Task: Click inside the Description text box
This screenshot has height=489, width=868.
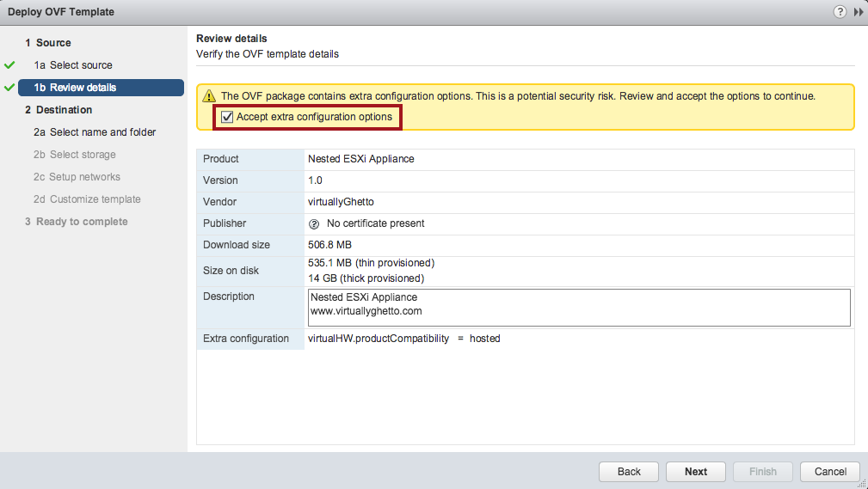Action: (579, 307)
